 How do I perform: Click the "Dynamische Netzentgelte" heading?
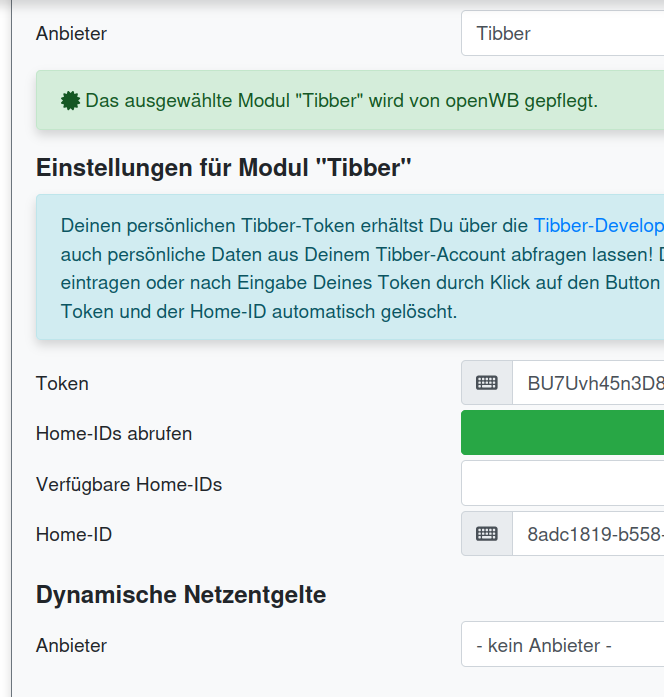pos(181,595)
